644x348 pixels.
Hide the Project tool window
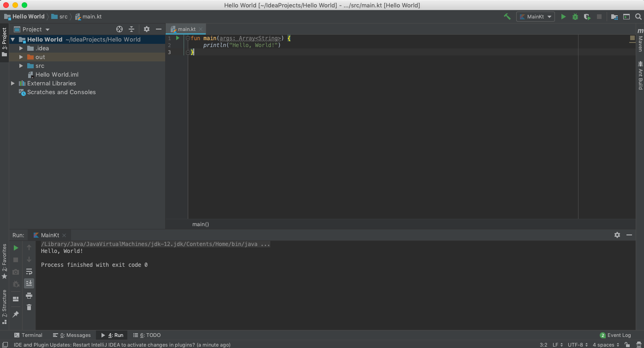pyautogui.click(x=159, y=29)
